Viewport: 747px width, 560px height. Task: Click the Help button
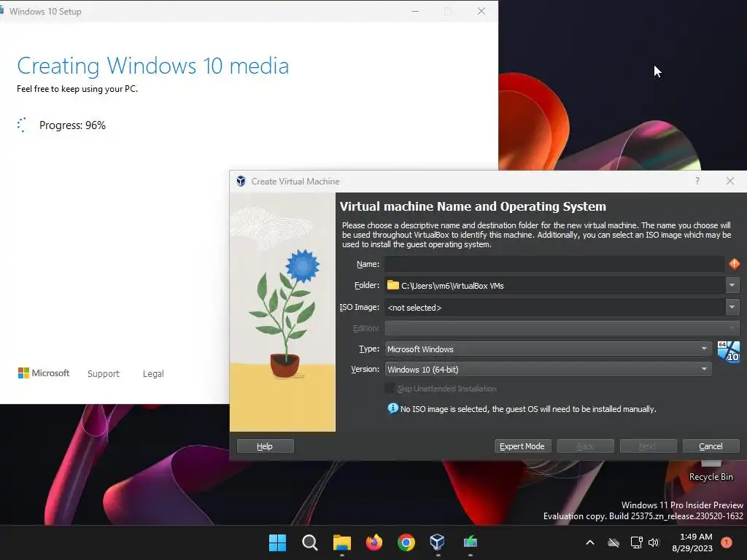pyautogui.click(x=265, y=446)
